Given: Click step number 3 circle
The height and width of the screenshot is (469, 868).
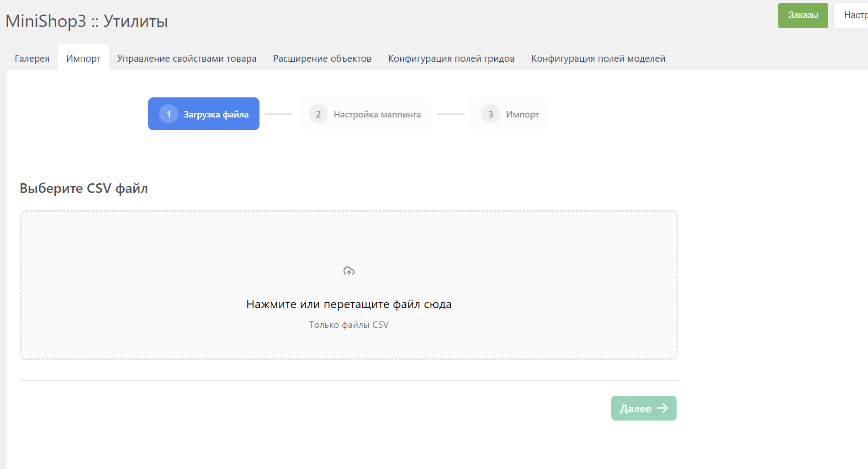Looking at the screenshot, I should point(490,114).
